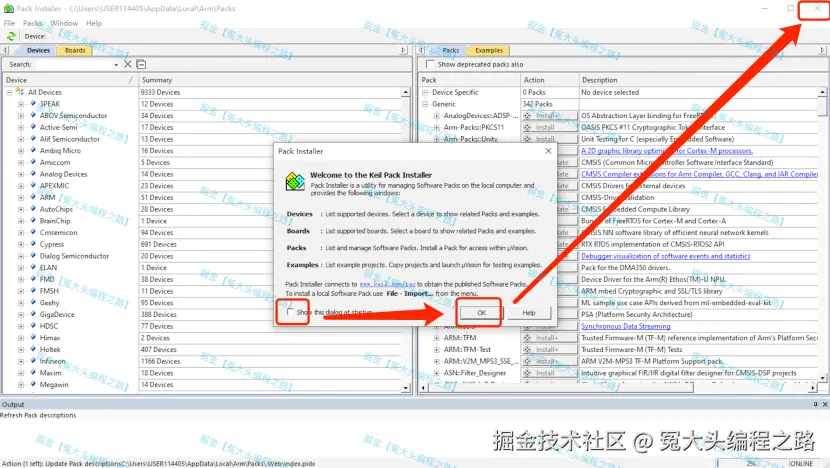Click Install icon for Arm-Packs::PKCS11
The height and width of the screenshot is (468, 830).
(527, 127)
